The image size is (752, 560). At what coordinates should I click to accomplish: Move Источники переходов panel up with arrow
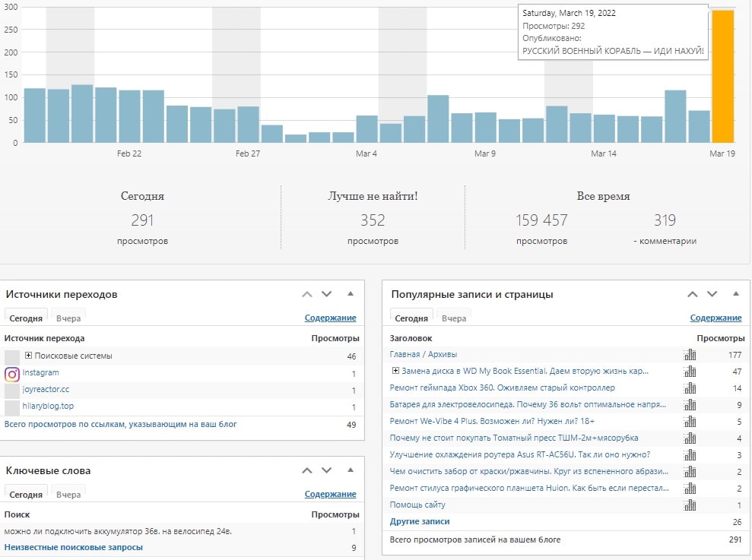click(x=307, y=294)
